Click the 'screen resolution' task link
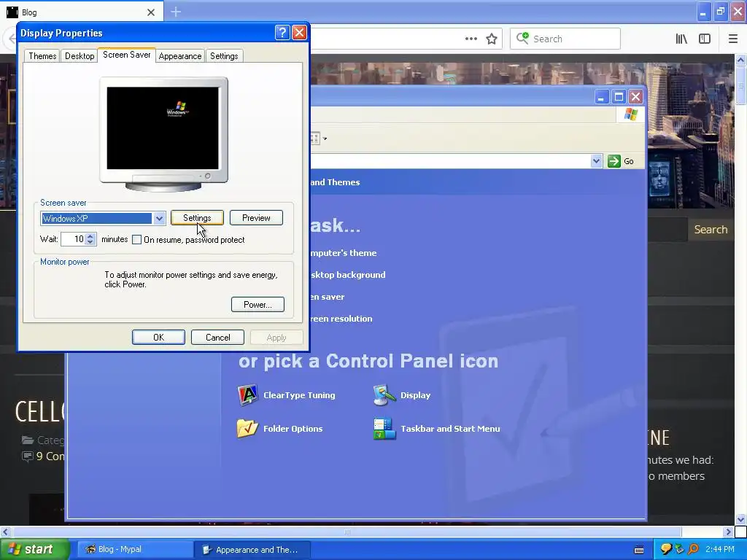 pyautogui.click(x=341, y=319)
